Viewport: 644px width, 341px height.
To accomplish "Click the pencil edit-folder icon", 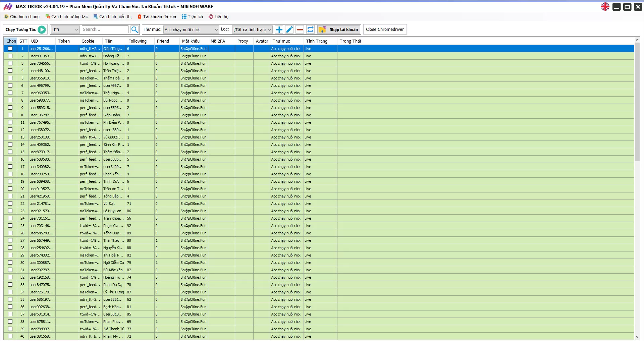I will (289, 30).
